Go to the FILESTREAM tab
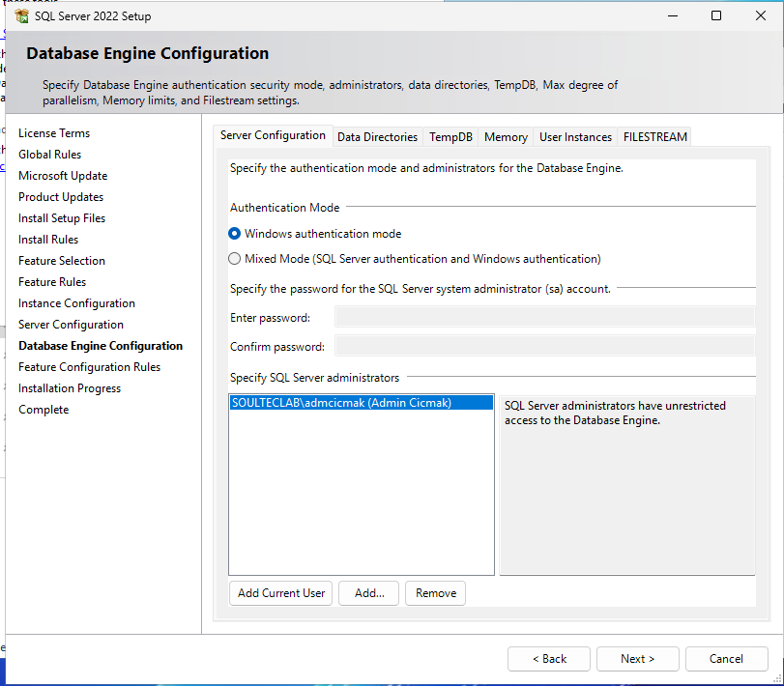The width and height of the screenshot is (784, 686). point(654,137)
